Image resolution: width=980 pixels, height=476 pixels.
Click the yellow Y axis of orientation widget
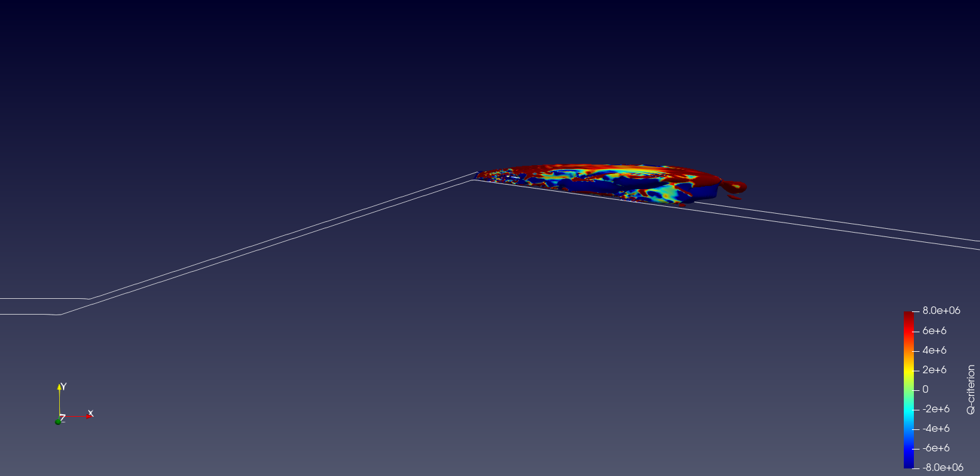pyautogui.click(x=60, y=400)
